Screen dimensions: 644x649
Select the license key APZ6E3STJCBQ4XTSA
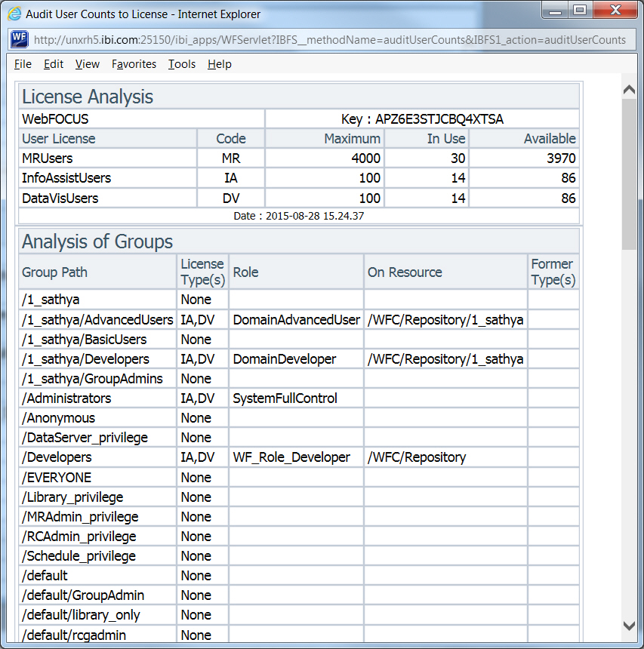(x=439, y=119)
